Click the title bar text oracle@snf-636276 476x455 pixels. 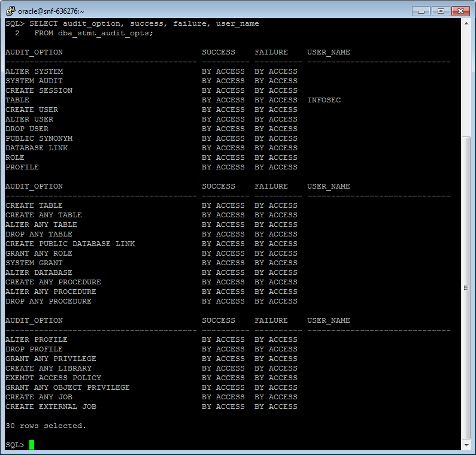coord(51,11)
